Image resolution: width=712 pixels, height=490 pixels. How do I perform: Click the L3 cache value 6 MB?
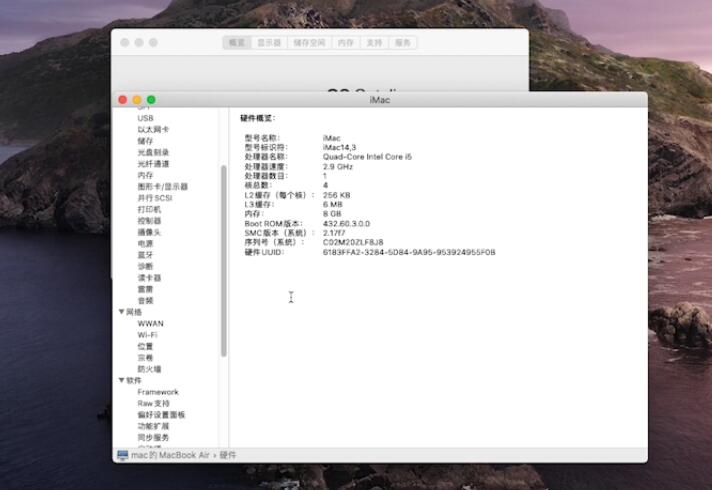click(x=332, y=204)
